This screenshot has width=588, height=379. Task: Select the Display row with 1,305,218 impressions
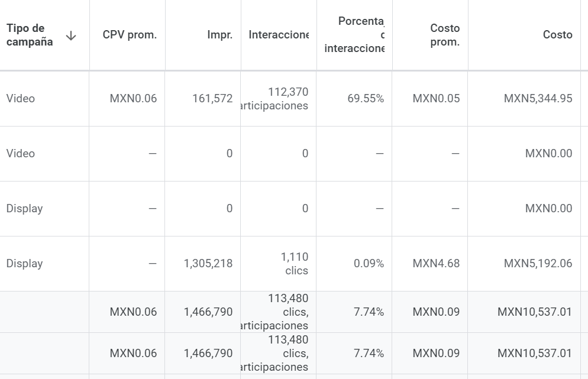tap(24, 264)
